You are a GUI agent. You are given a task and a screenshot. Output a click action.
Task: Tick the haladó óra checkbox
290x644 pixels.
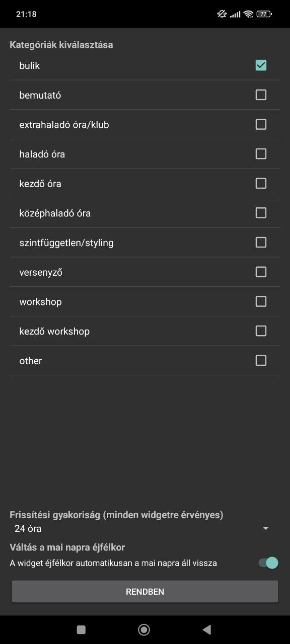pyautogui.click(x=261, y=154)
